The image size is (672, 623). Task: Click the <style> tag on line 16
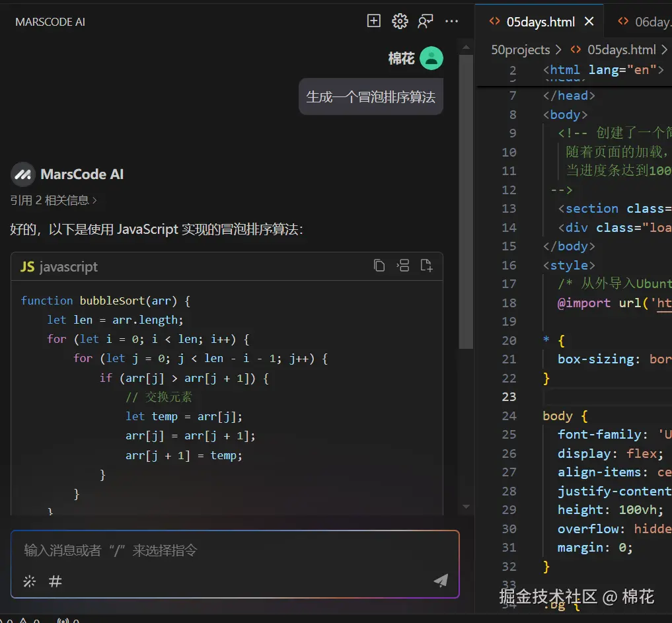pos(569,265)
